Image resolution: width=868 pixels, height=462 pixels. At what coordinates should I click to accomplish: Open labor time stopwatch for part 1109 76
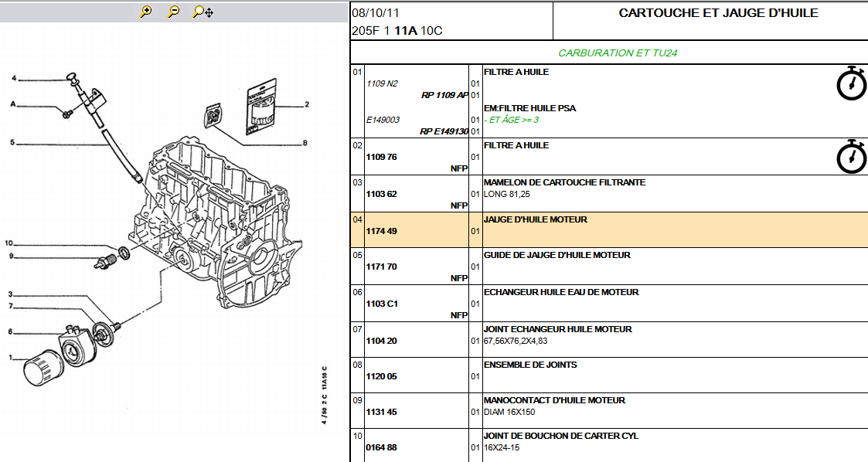(852, 156)
